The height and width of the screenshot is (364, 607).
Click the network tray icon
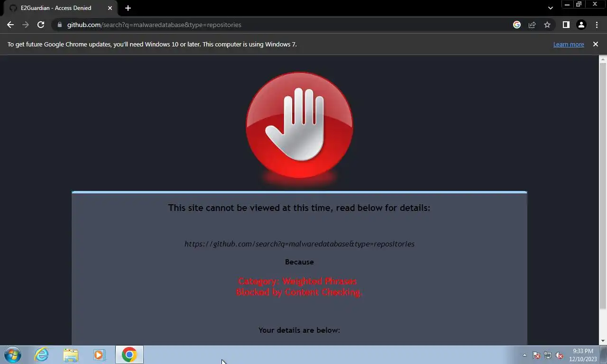(x=548, y=355)
